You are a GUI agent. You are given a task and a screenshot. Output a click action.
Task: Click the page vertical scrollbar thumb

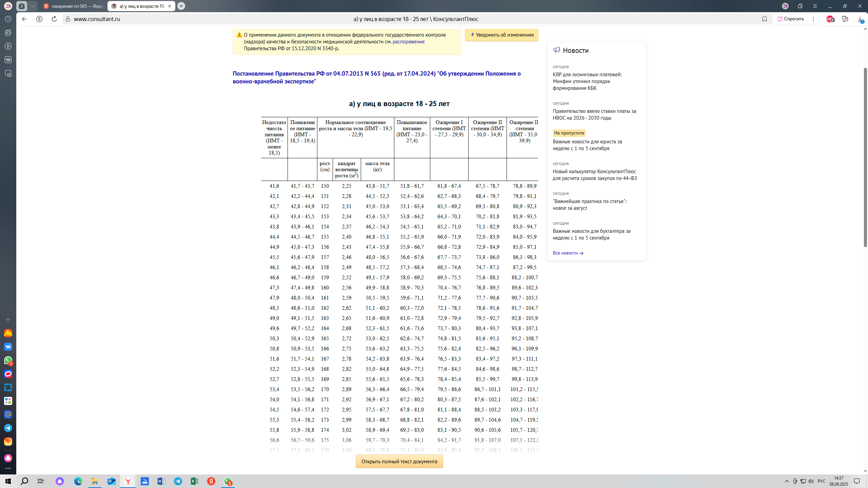[865, 157]
